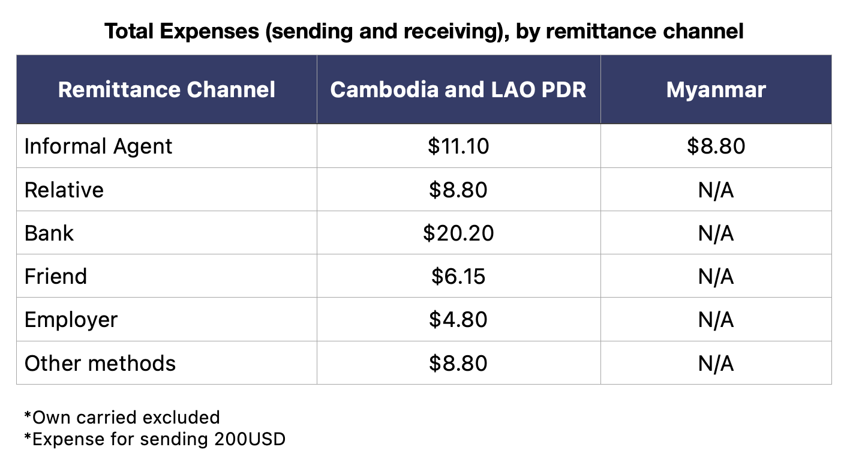Select the Cambodia and LAO PDR header
This screenshot has width=868, height=465.
click(x=458, y=90)
